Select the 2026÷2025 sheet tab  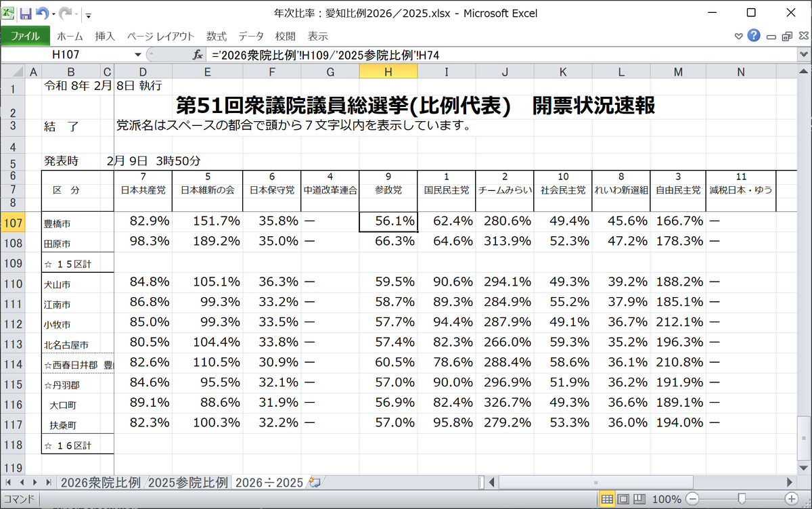269,482
